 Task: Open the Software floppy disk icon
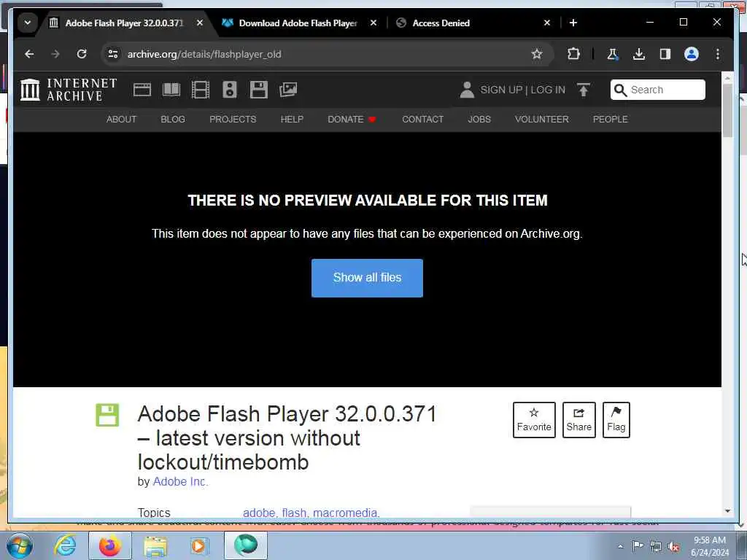tap(259, 90)
